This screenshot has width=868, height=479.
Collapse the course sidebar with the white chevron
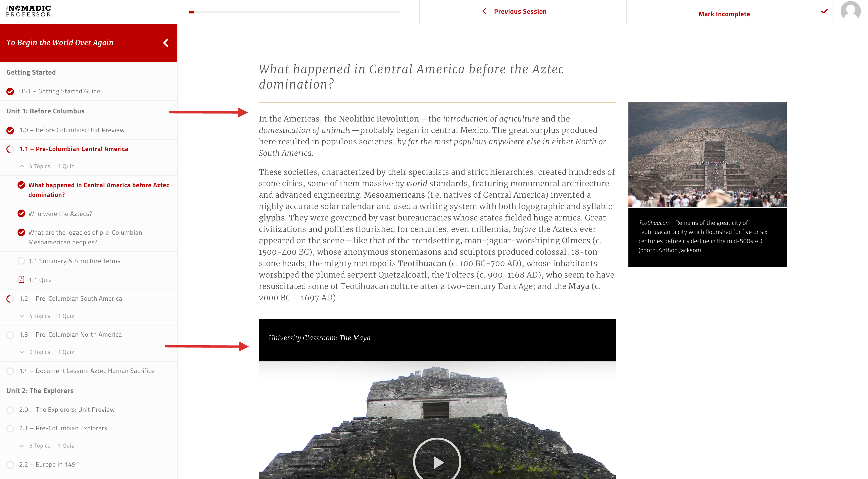[166, 43]
